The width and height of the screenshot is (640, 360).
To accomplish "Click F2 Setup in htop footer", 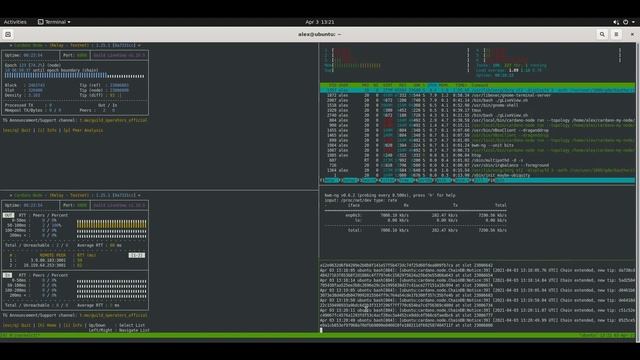I will click(349, 180).
